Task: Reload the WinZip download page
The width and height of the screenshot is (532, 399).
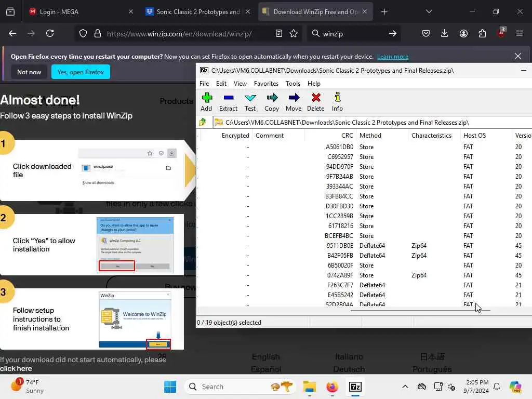Action: (x=50, y=33)
